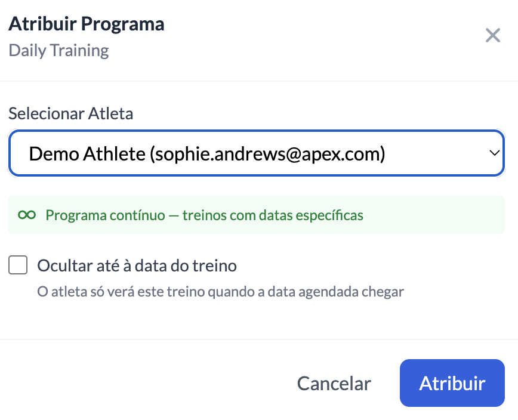Click the Selecionar Atleta label
The width and height of the screenshot is (518, 420).
pos(70,113)
